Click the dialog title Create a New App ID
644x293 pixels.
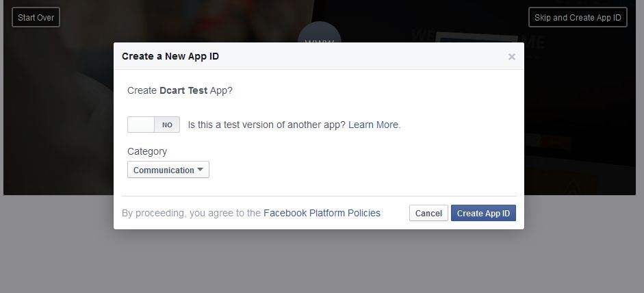(x=170, y=56)
